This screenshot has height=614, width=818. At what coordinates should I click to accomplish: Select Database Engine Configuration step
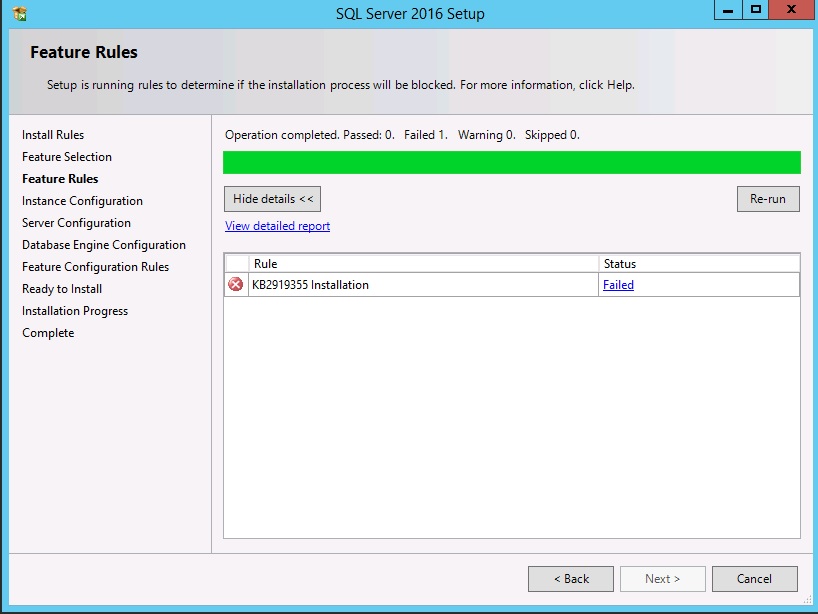[104, 245]
